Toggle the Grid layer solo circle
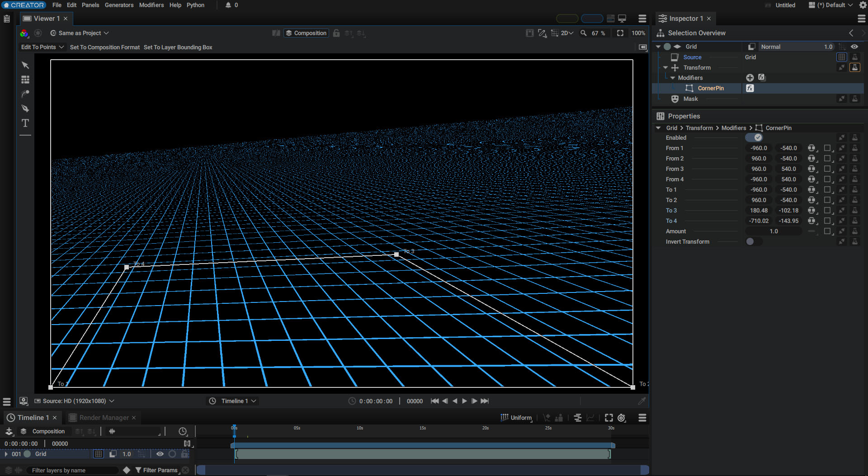 (x=172, y=454)
